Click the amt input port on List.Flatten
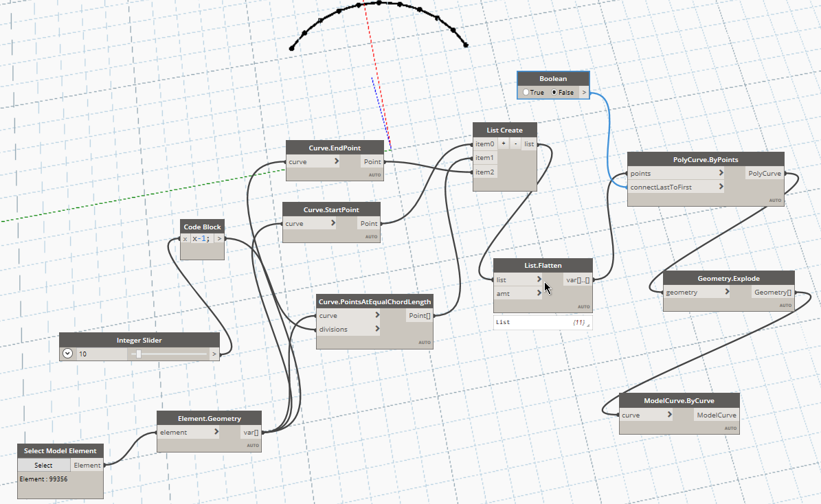This screenshot has height=504, width=821. [518, 293]
